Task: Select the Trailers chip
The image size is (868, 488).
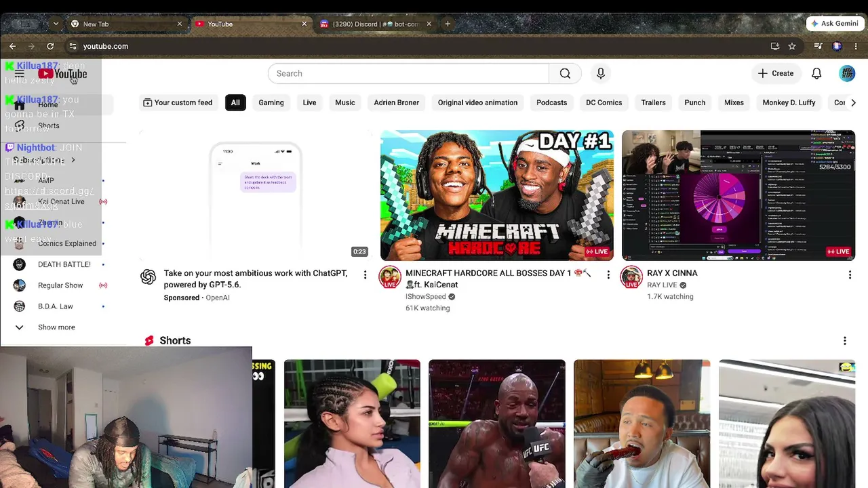Action: pos(654,102)
